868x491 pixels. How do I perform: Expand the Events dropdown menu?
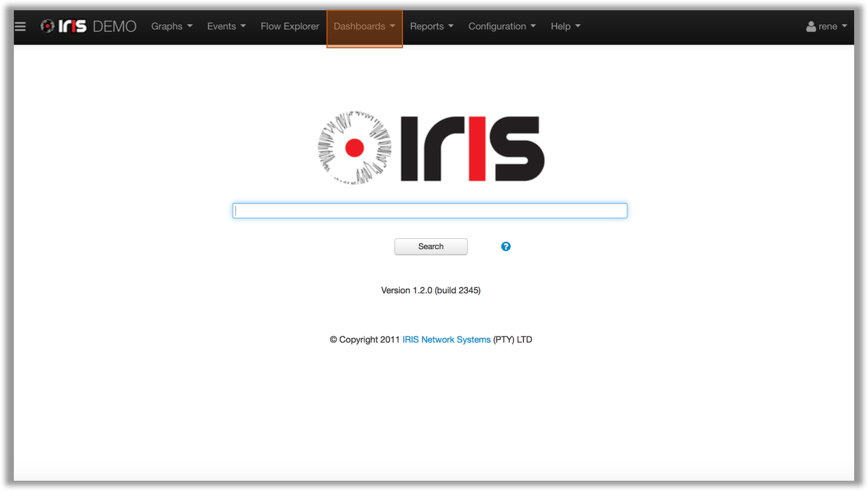pyautogui.click(x=226, y=26)
